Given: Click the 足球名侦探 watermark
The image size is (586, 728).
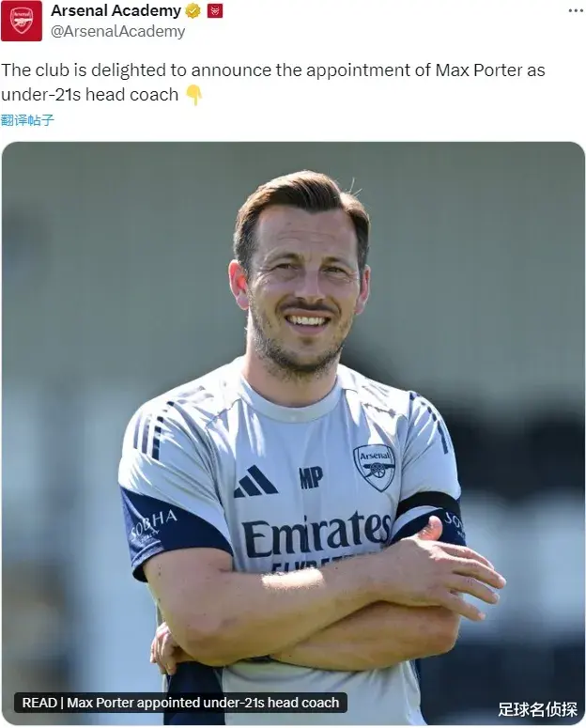Looking at the screenshot, I should click(x=538, y=709).
